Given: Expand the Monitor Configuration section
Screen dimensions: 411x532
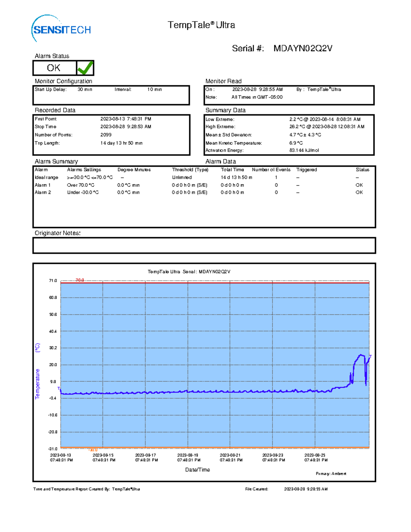Looking at the screenshot, I should tap(63, 81).
